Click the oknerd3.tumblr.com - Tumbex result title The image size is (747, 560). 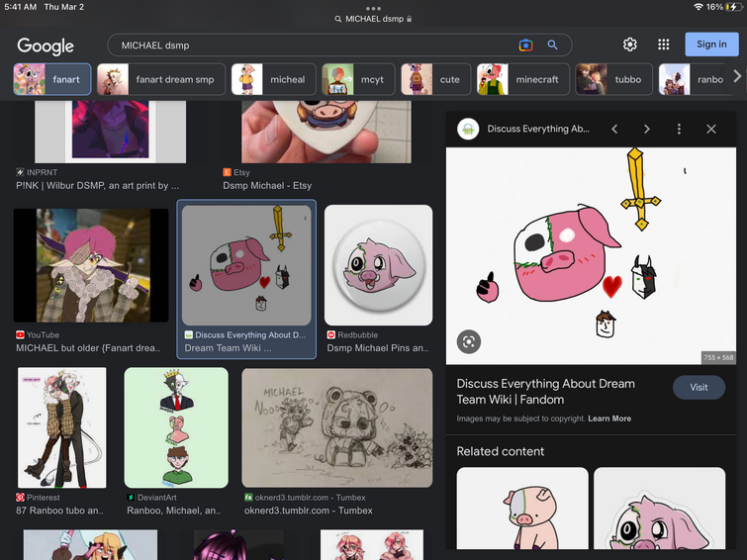coord(309,511)
